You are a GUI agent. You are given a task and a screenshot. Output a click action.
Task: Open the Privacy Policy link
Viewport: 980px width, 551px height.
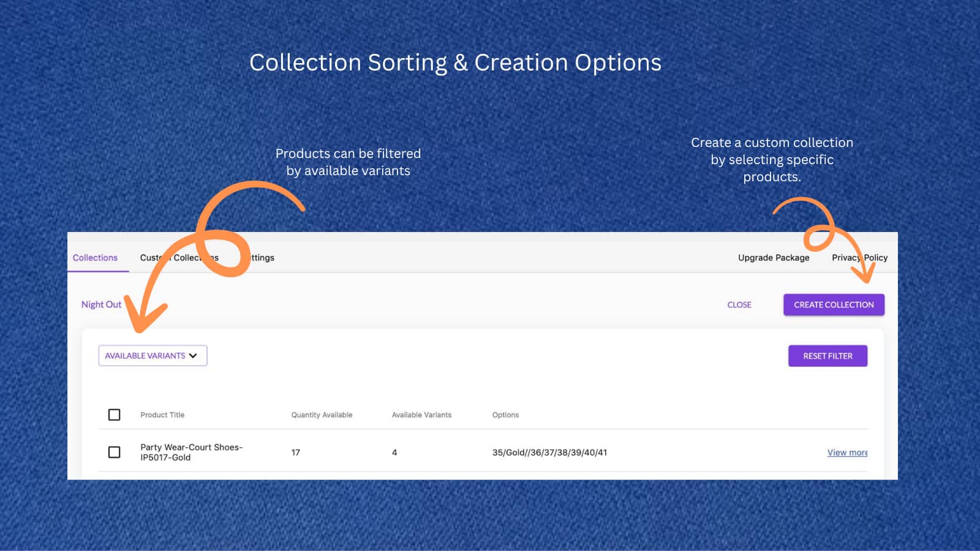(859, 257)
